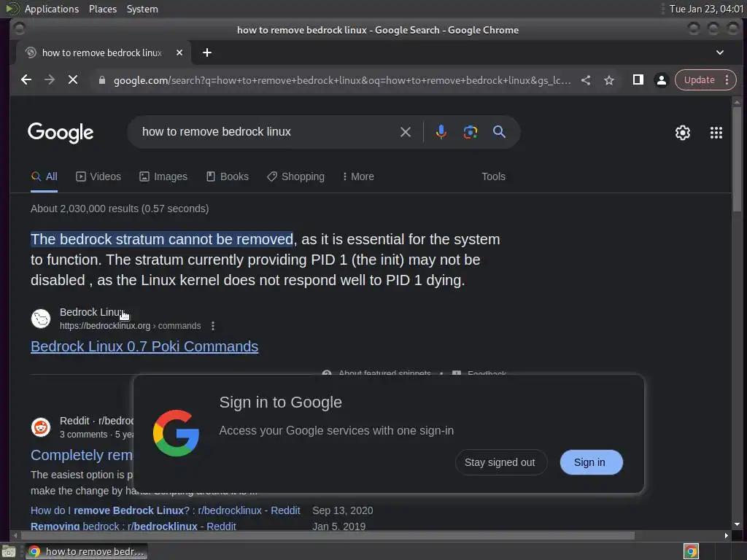
Task: Start voice search with microphone
Action: [x=441, y=132]
